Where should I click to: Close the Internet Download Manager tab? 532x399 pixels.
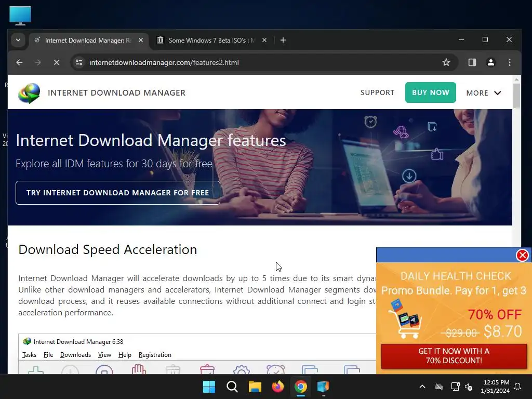(x=141, y=40)
